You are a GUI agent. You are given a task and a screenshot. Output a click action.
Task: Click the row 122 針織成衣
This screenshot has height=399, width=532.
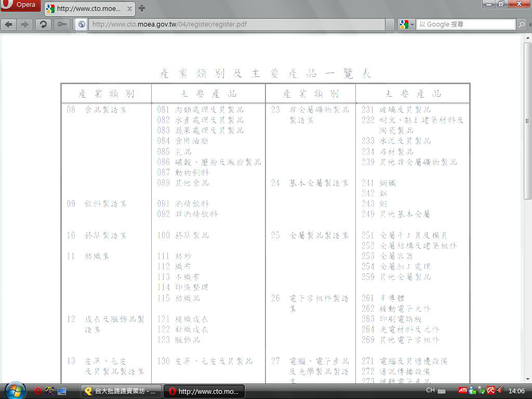182,329
